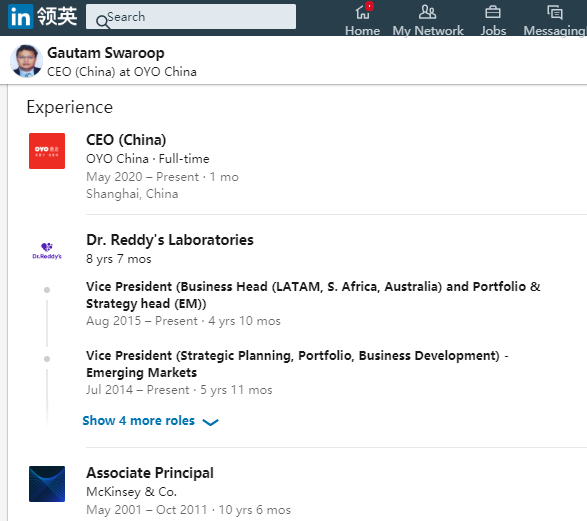Open the Jobs briefcase icon

tap(493, 12)
